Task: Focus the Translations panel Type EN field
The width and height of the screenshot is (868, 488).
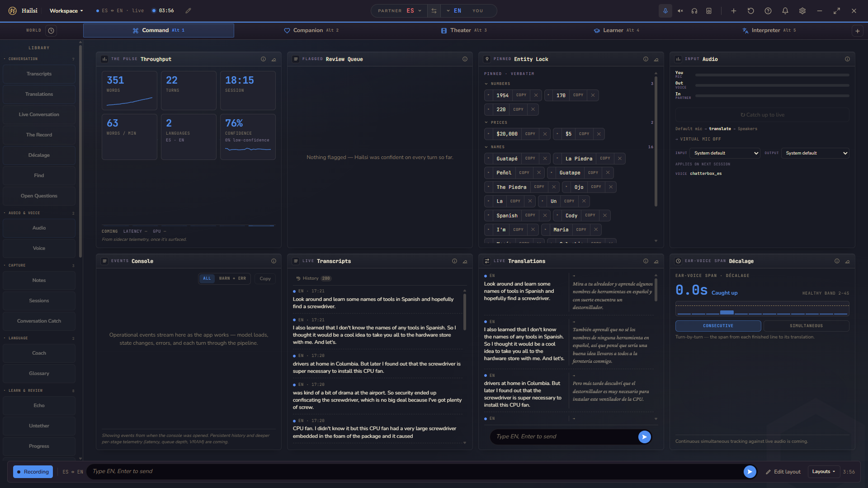Action: (564, 436)
